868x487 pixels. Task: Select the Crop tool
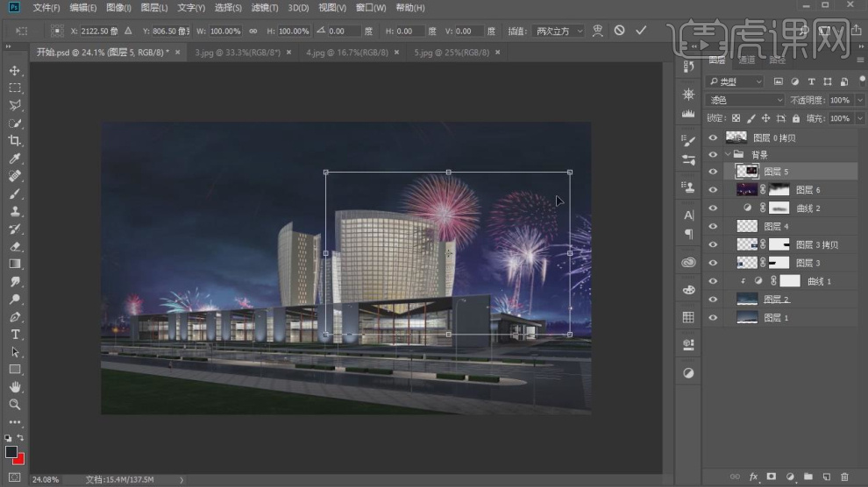click(15, 141)
